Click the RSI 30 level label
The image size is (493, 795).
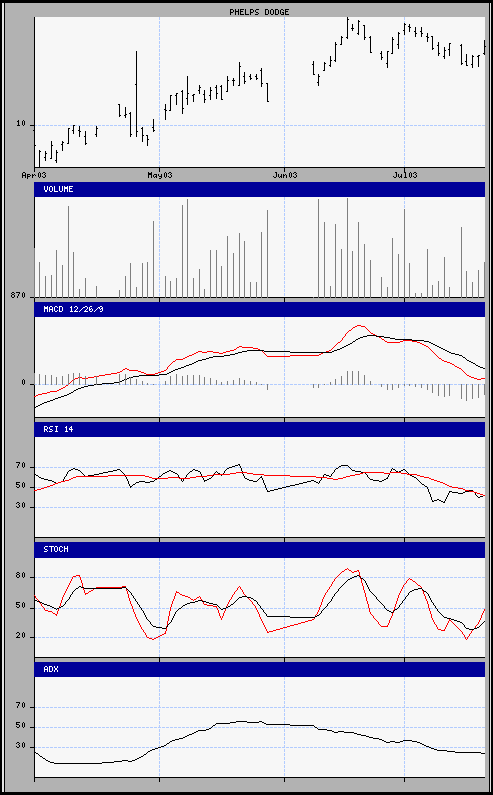point(20,505)
